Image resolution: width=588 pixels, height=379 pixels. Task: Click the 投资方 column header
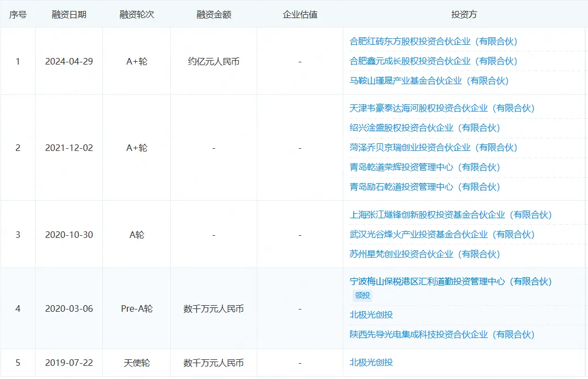tap(464, 15)
